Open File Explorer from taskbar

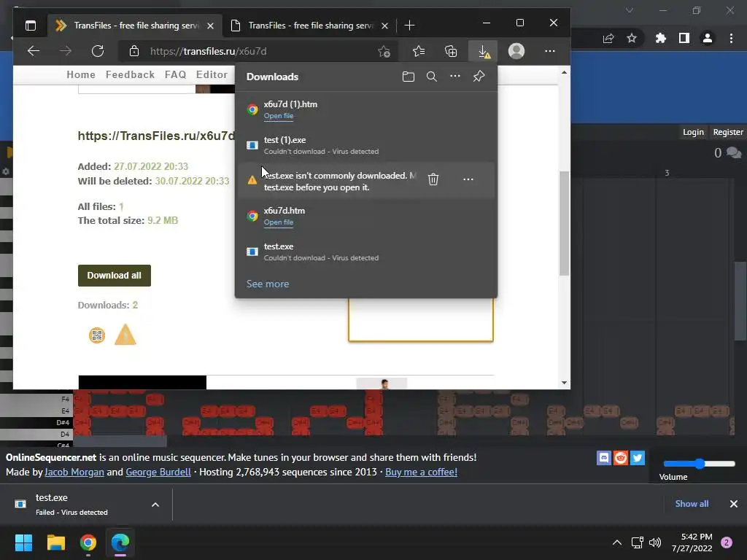(x=55, y=542)
